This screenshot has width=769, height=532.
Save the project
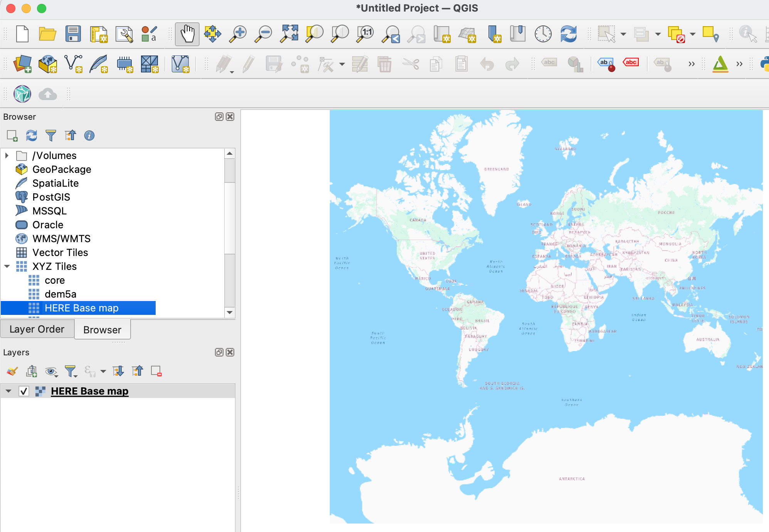pos(73,34)
